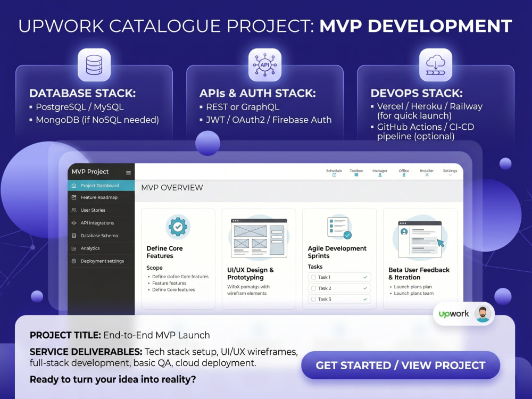Click the API Integrations sidebar icon
The height and width of the screenshot is (399, 532).
point(74,223)
